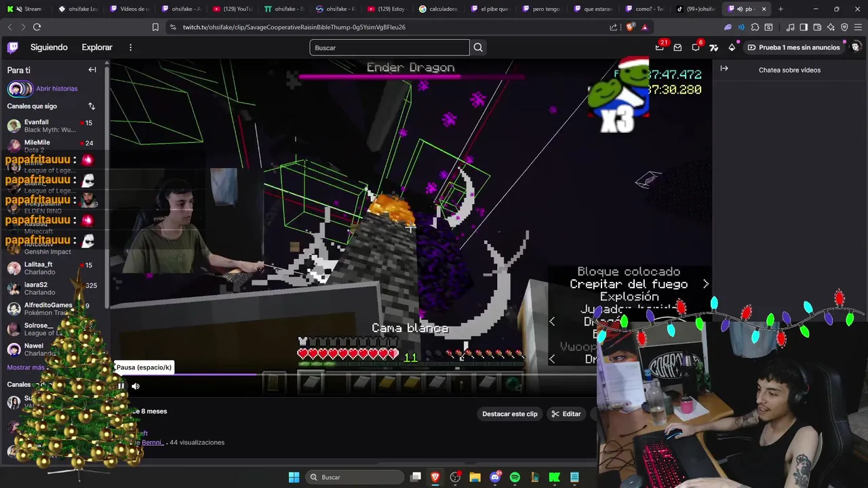Open the Windows Start menu
Viewport: 868px width, 488px height.
tap(294, 477)
